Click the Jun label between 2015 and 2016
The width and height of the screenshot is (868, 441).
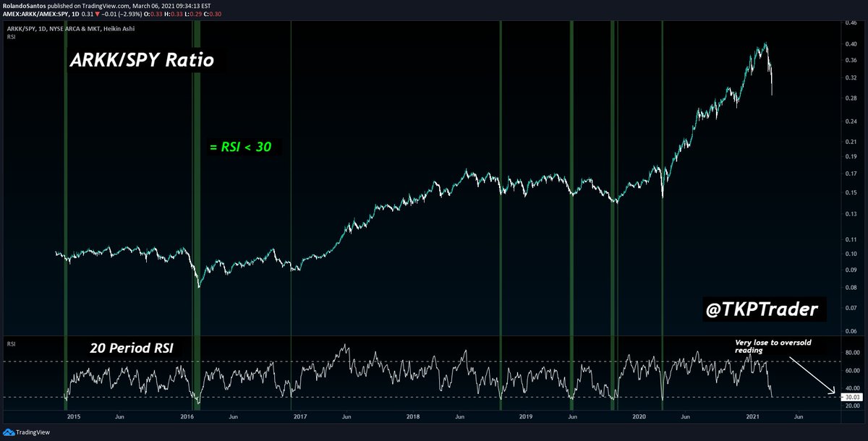(120, 417)
